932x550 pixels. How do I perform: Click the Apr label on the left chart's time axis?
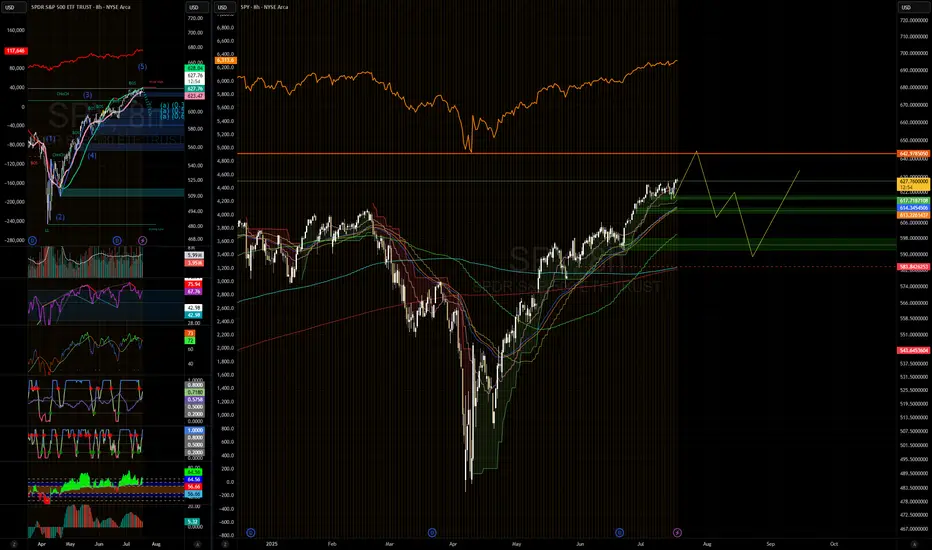tap(41, 543)
